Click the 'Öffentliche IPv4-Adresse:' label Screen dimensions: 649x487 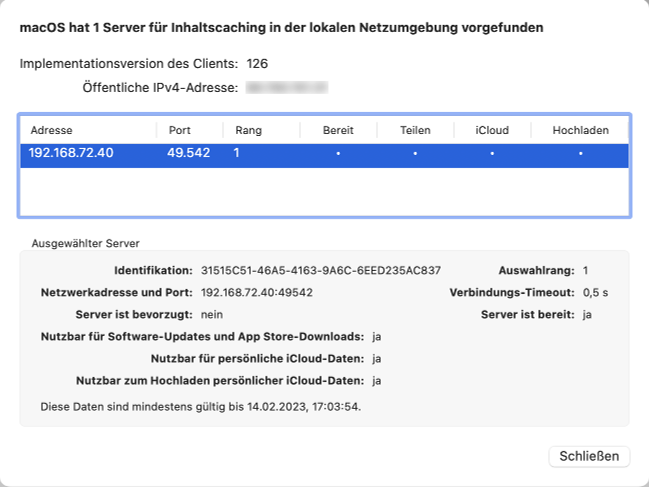coord(160,88)
